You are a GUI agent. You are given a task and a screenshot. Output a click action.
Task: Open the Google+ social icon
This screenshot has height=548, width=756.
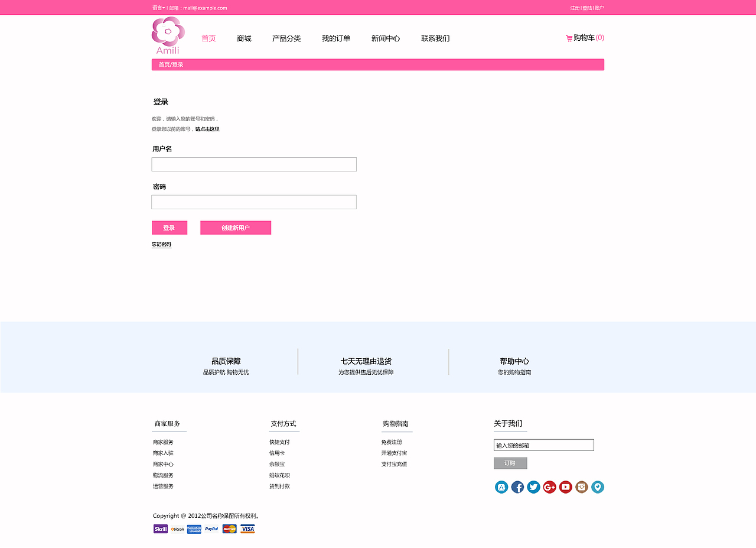(x=549, y=487)
